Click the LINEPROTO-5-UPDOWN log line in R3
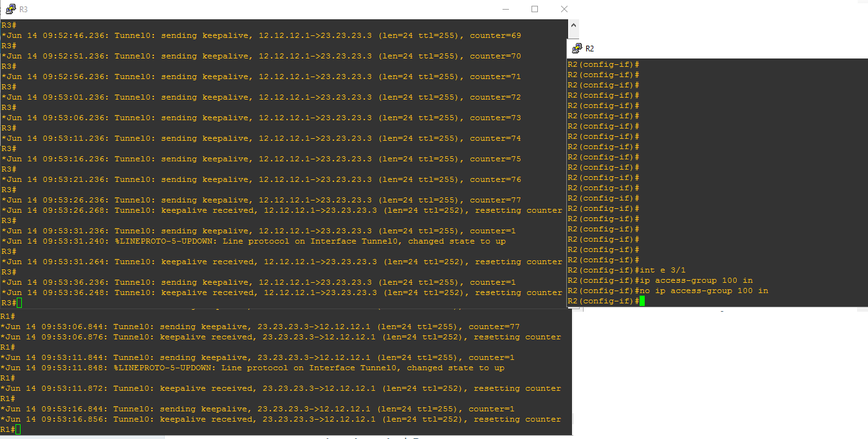Image resolution: width=868 pixels, height=439 pixels. point(310,241)
